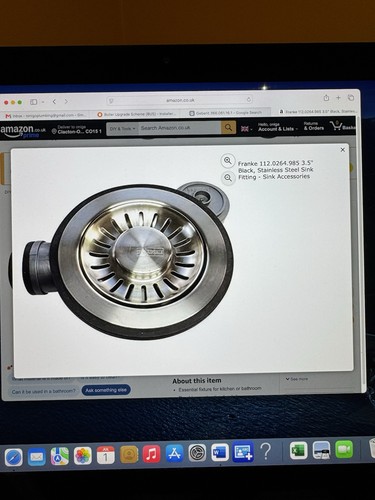Open Photos from the Dock

[x=83, y=456]
